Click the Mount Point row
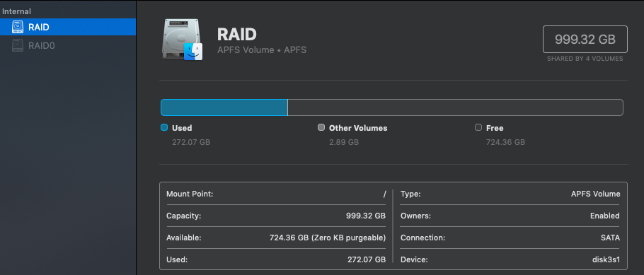 coord(276,194)
